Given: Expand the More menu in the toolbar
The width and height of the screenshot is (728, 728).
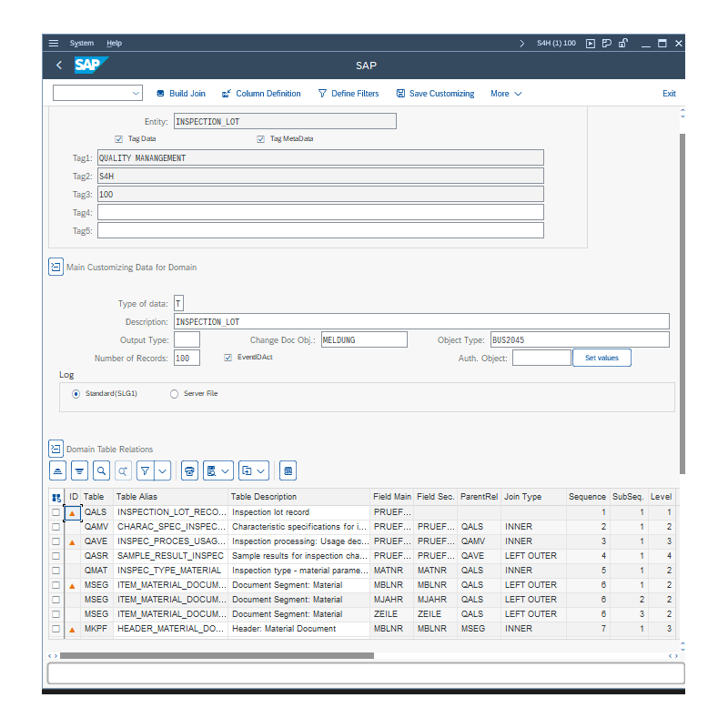Looking at the screenshot, I should pos(506,94).
